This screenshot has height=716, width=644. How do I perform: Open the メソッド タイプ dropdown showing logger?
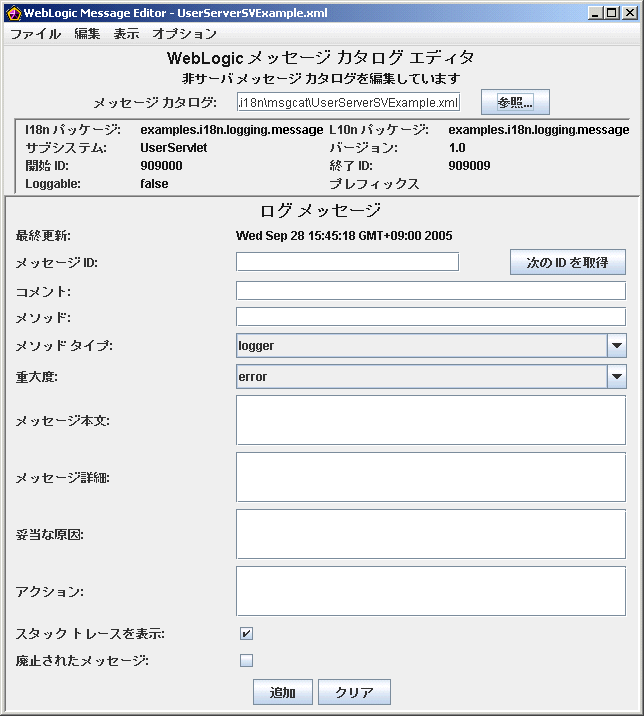click(x=431, y=346)
